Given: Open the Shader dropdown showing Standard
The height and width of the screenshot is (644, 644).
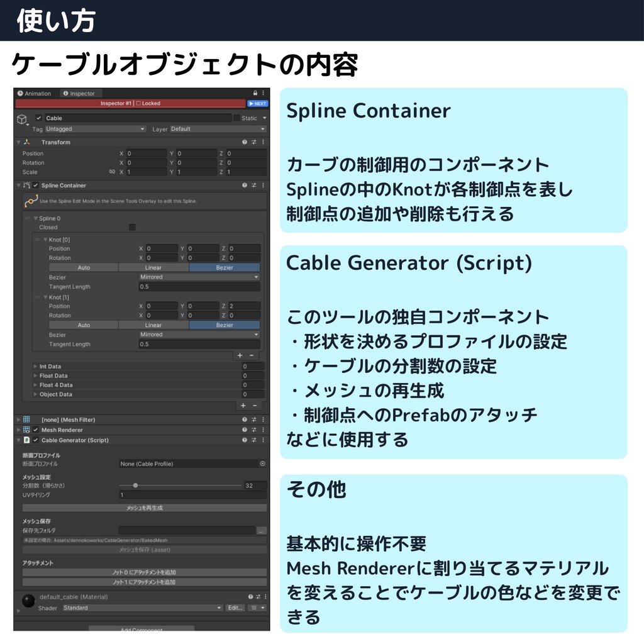Looking at the screenshot, I should coord(141,608).
